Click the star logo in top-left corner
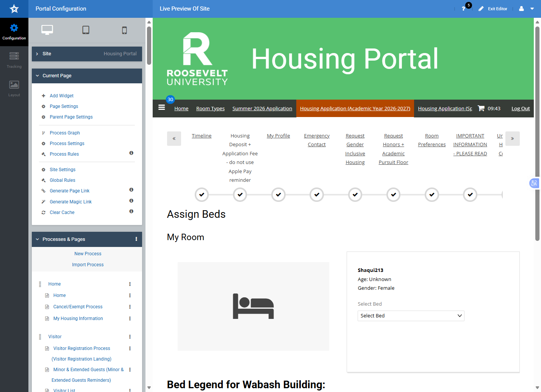The width and height of the screenshot is (541, 392). click(x=14, y=9)
